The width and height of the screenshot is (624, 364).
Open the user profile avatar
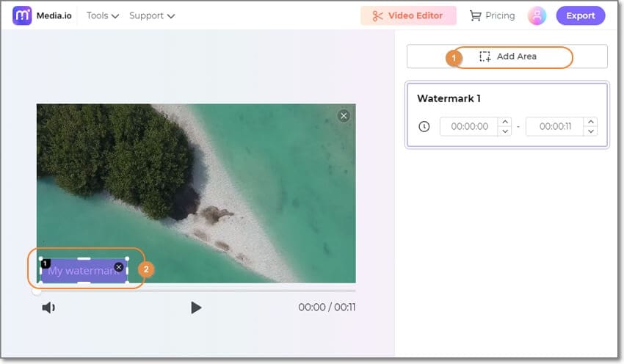pos(537,15)
